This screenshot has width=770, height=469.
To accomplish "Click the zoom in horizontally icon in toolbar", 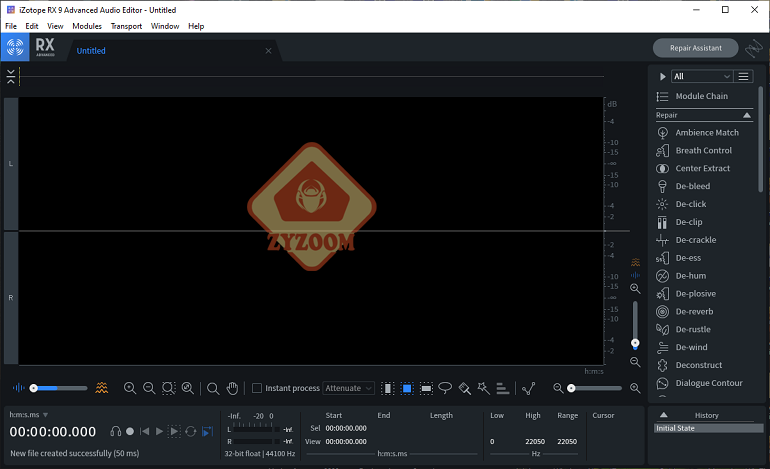I will click(130, 388).
